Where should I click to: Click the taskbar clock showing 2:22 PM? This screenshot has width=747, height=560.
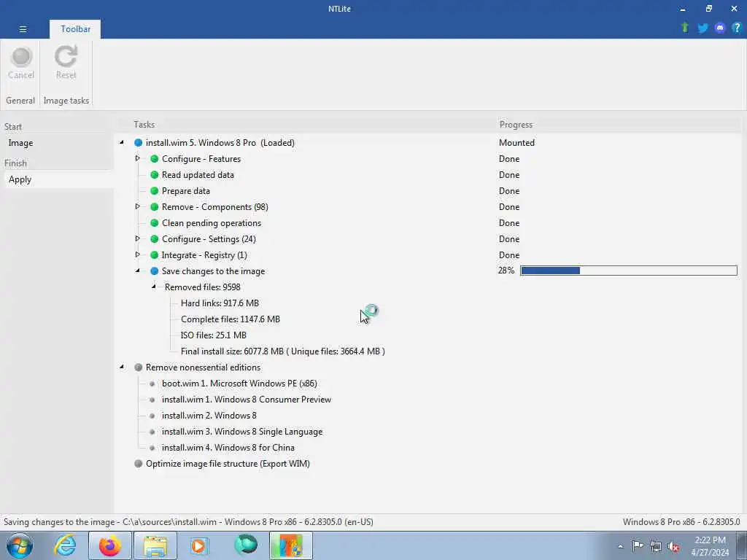point(710,546)
